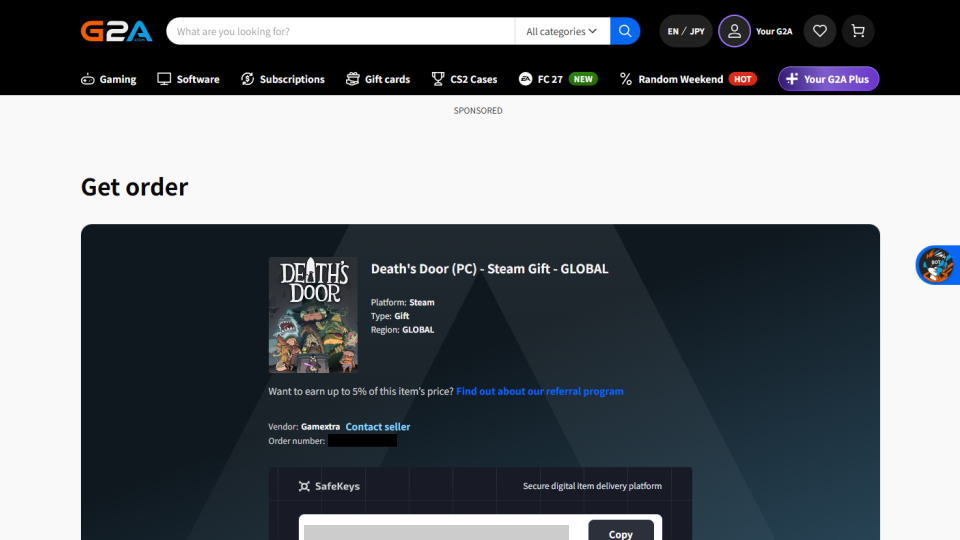Screen dimensions: 960x540
Task: Click the Your G2A Plus button
Action: click(828, 78)
